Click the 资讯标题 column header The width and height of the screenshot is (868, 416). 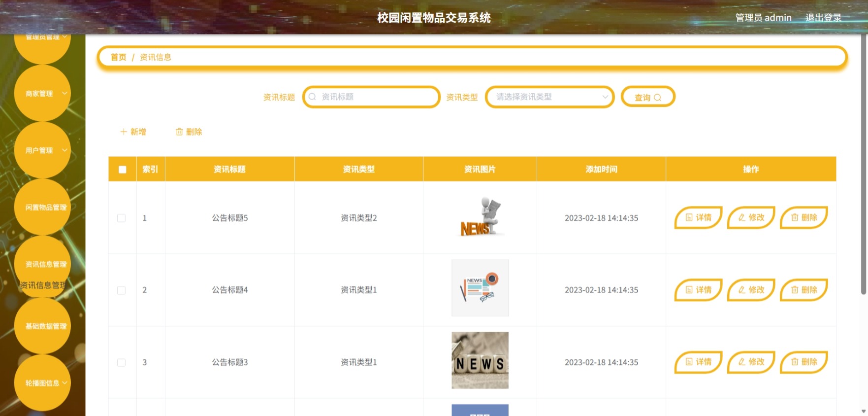229,169
